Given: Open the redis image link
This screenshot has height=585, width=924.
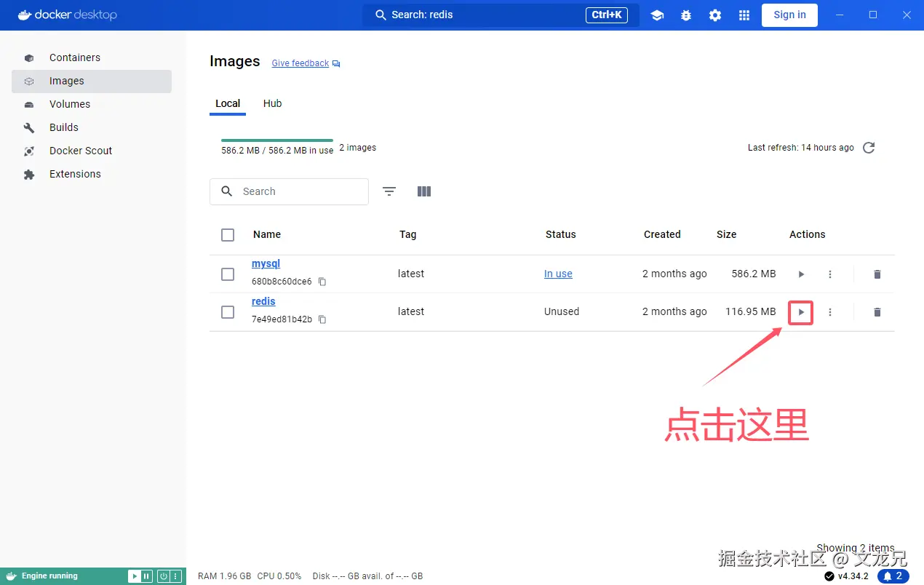Looking at the screenshot, I should click(x=263, y=301).
